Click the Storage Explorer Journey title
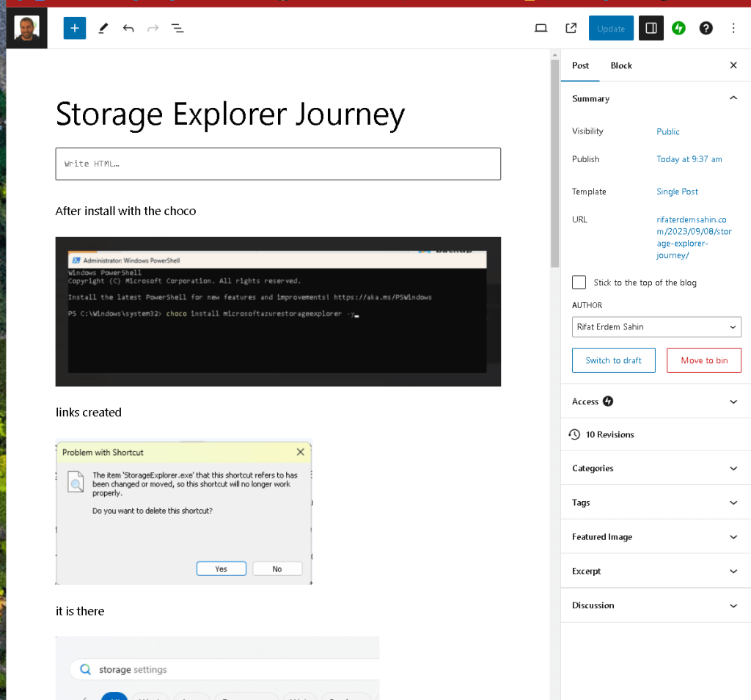751x700 pixels. pos(230,114)
